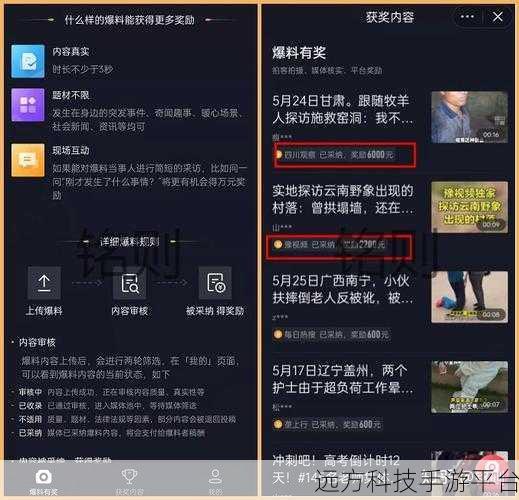The height and width of the screenshot is (500, 519).
Task: Open the 云南野象 village visit story
Action: point(343,199)
